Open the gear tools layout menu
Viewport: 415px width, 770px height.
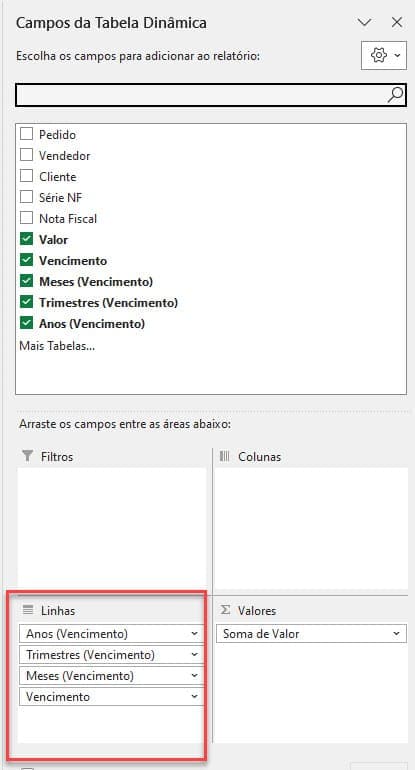click(384, 55)
